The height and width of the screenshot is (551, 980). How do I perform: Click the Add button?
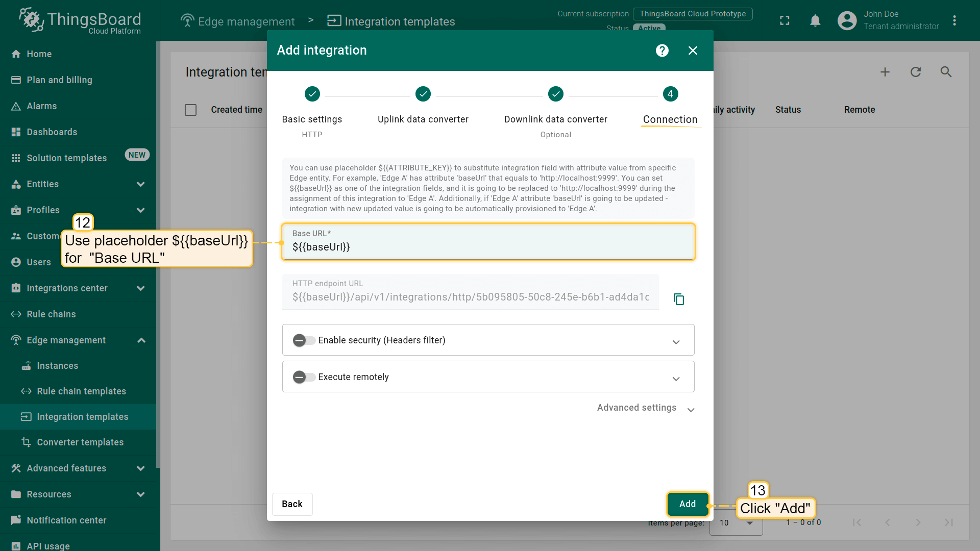point(687,504)
